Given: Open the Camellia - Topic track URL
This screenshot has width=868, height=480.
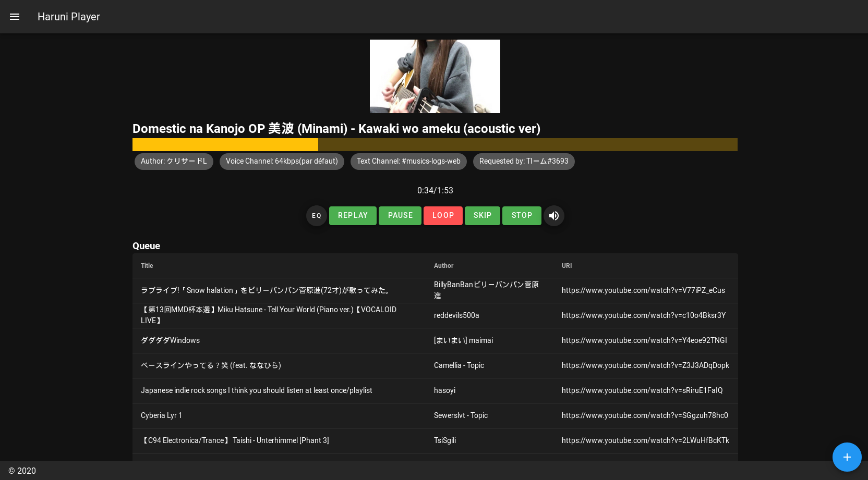Looking at the screenshot, I should [x=645, y=365].
